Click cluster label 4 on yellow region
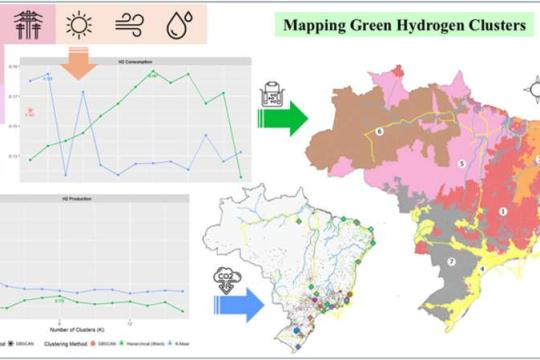 [482, 268]
